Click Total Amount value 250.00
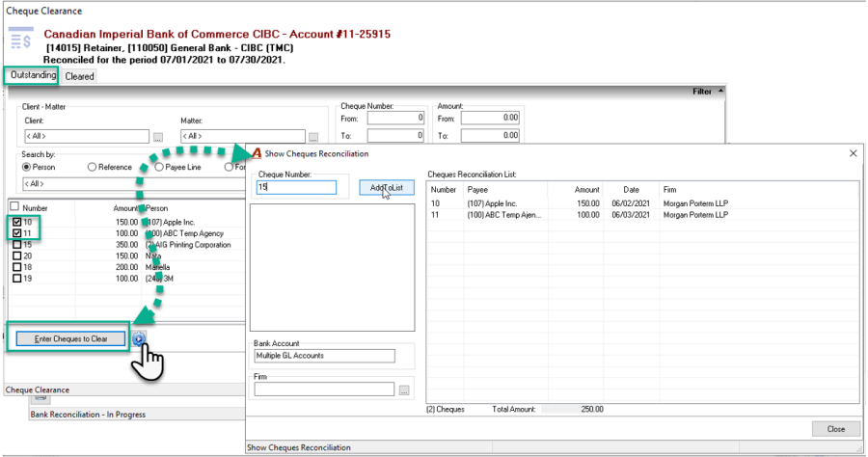 pyautogui.click(x=592, y=410)
